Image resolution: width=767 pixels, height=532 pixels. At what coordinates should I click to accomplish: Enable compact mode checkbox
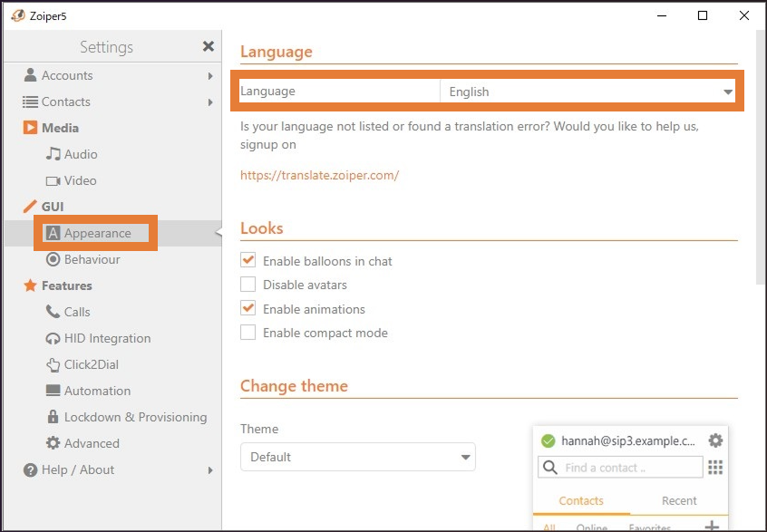[x=248, y=333]
